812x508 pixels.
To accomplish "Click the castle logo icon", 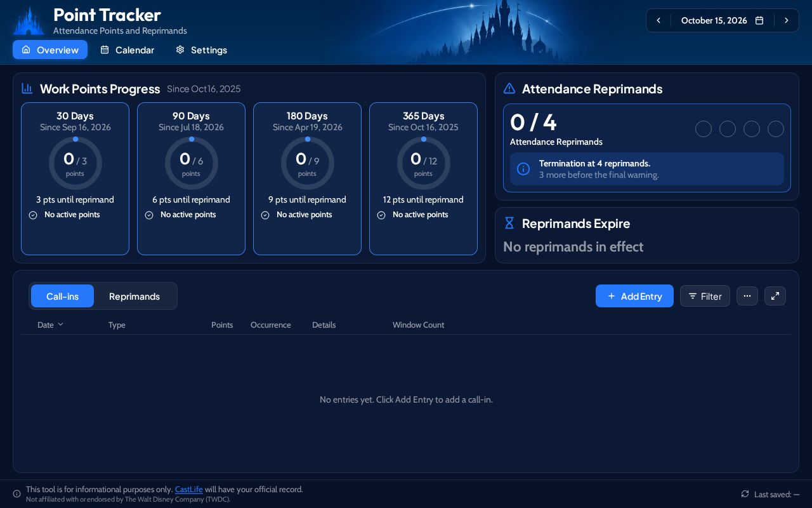I will (x=29, y=21).
